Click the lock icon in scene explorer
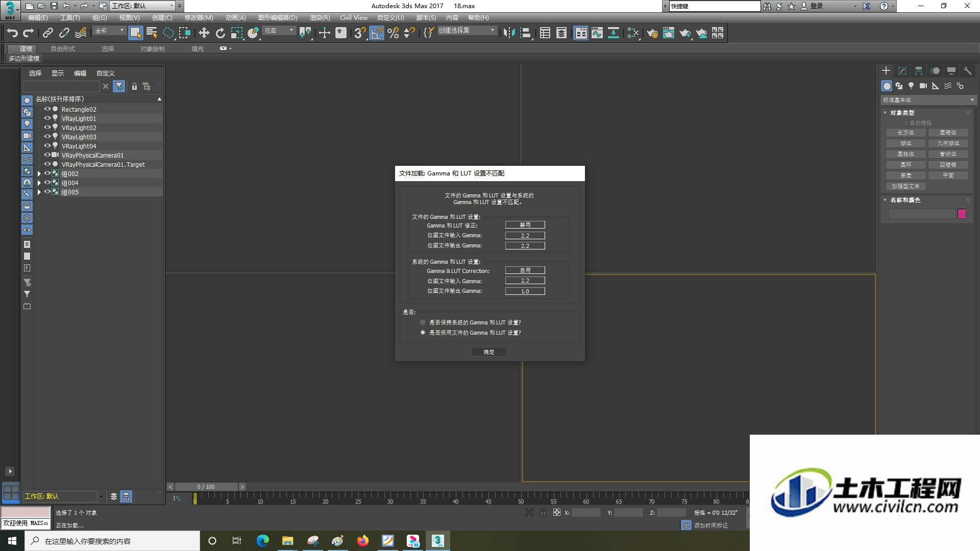The height and width of the screenshot is (551, 980). [x=134, y=86]
